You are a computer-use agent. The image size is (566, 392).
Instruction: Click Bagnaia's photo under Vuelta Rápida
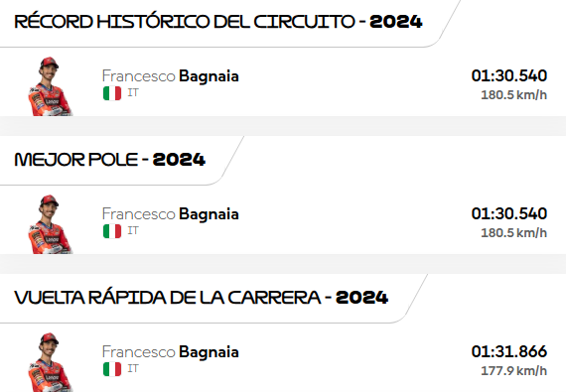point(51,362)
